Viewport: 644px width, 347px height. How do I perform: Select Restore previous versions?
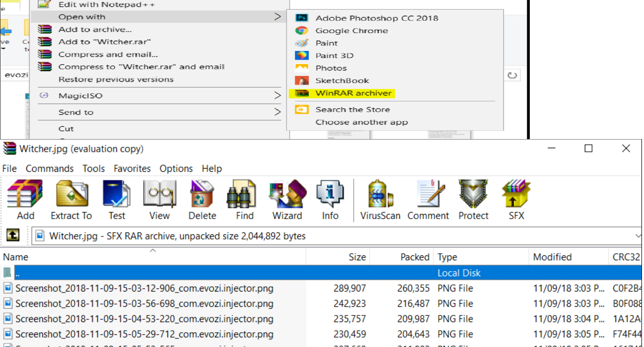pos(116,79)
